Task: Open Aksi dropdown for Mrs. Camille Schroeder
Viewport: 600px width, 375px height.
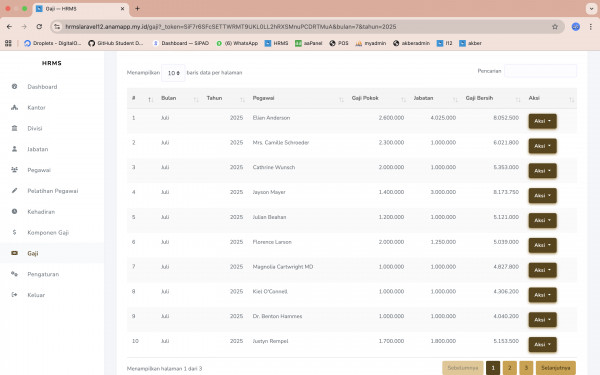Action: point(543,146)
